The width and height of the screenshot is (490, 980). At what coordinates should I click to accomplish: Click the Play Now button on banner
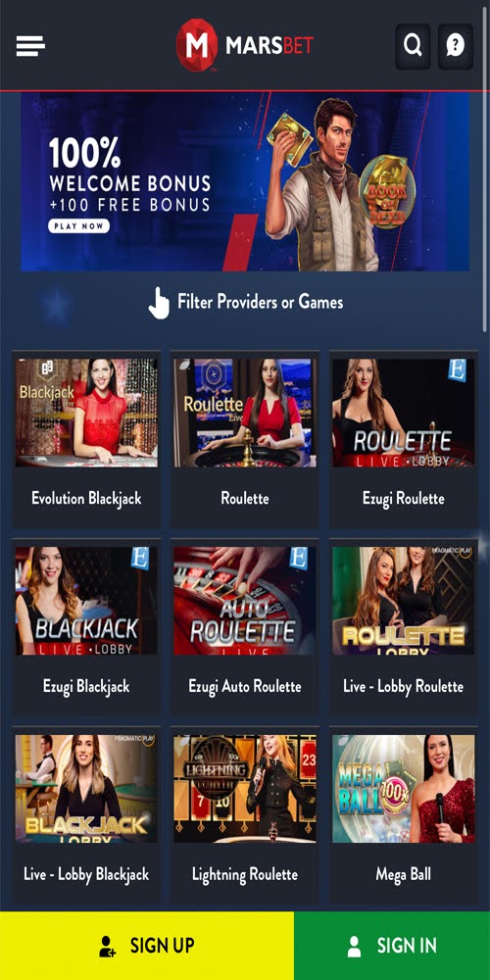(78, 225)
